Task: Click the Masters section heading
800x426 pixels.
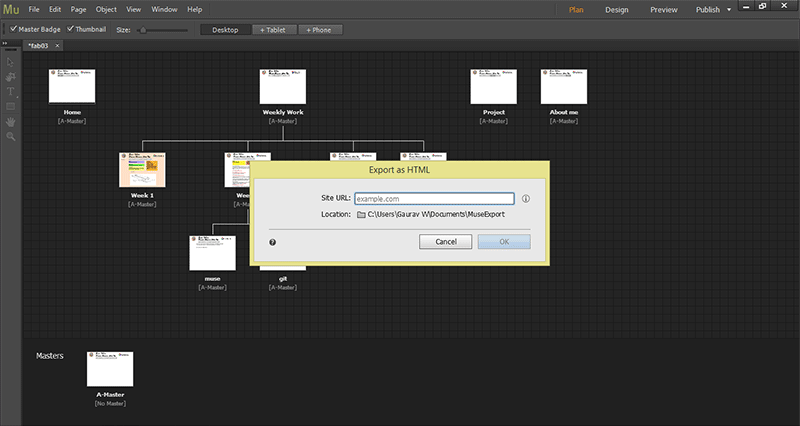Action: (49, 356)
